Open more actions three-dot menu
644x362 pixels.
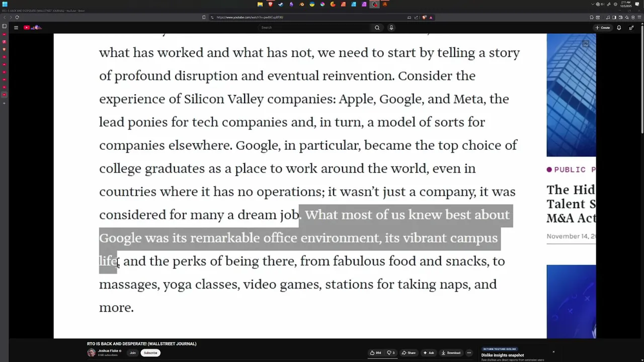[469, 353]
